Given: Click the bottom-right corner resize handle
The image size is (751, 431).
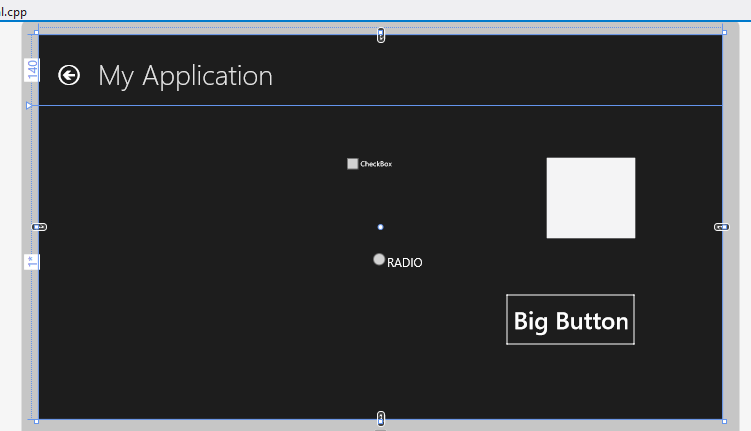Looking at the screenshot, I should pos(723,421).
